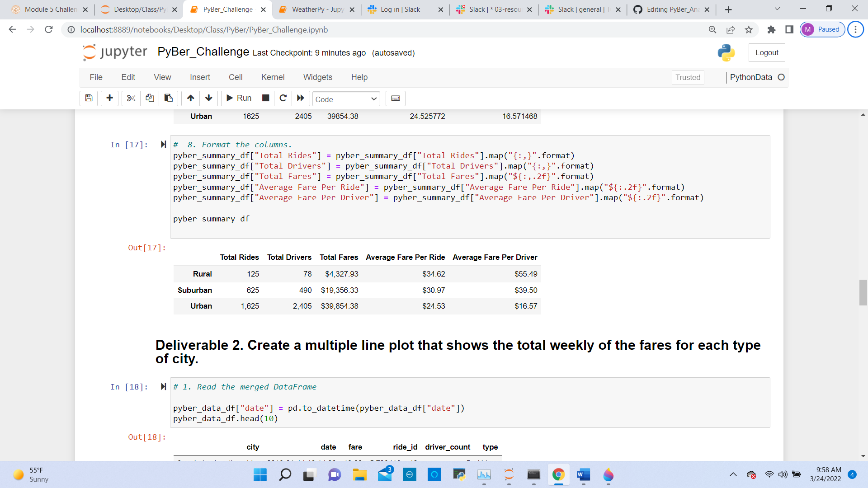Restart kernel with circular arrow icon
The image size is (868, 488).
[x=283, y=98]
